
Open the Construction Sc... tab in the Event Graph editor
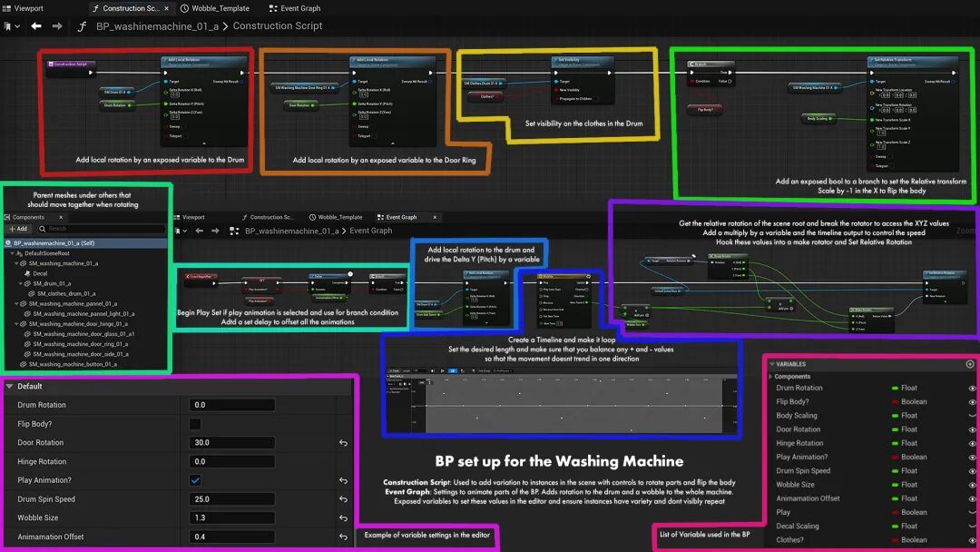(x=267, y=218)
